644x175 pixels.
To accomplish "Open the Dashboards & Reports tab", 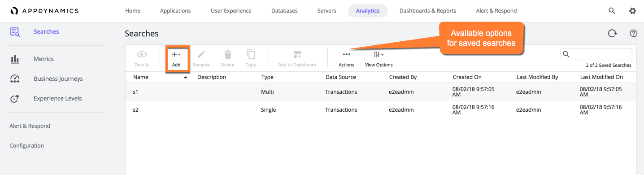I will [x=428, y=11].
